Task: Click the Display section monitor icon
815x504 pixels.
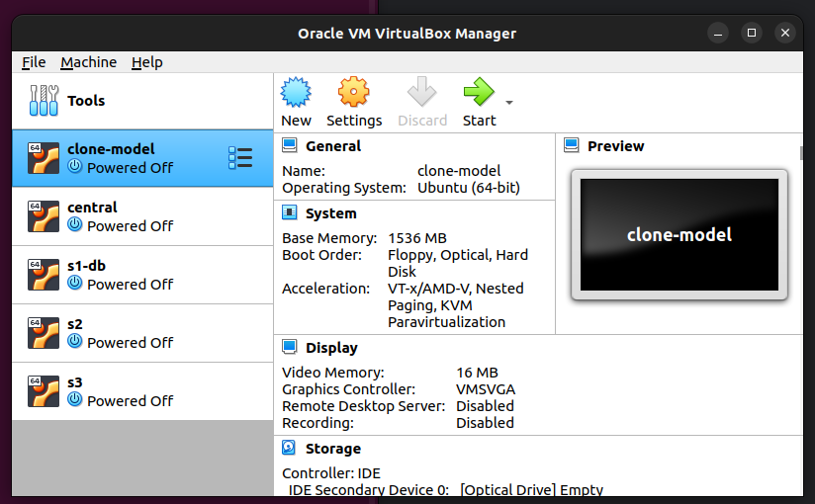Action: tap(290, 347)
